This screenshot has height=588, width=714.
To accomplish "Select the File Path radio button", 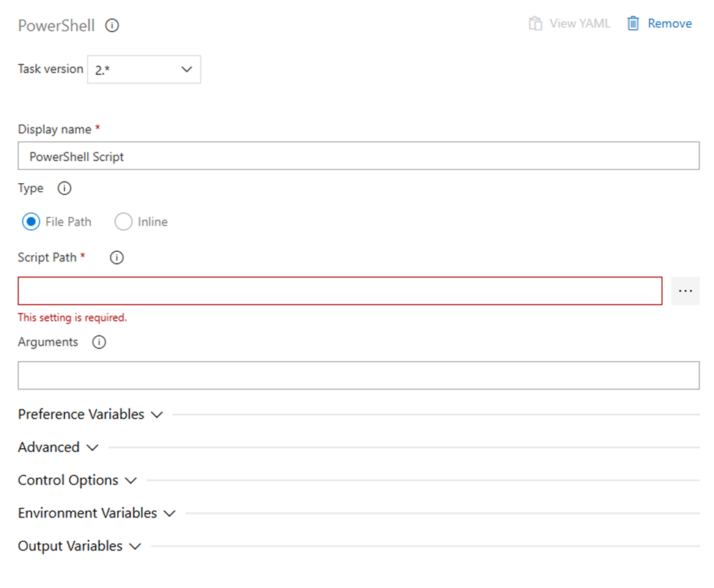I will tap(31, 222).
